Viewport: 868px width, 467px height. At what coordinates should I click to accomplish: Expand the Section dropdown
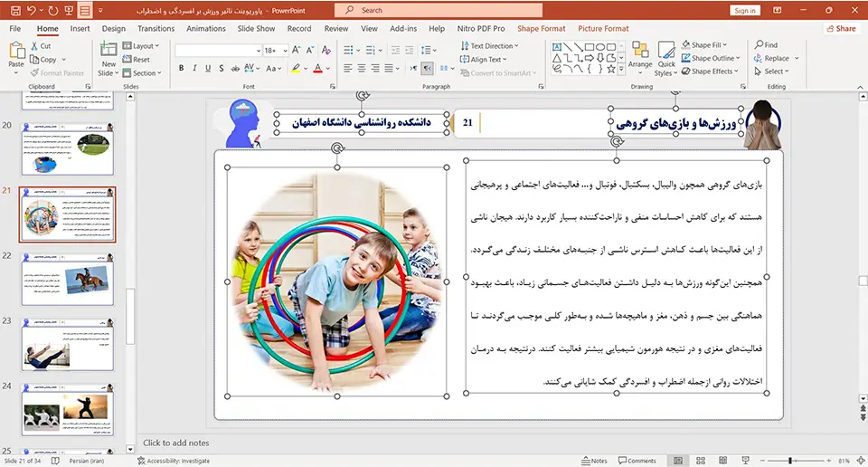pyautogui.click(x=142, y=72)
